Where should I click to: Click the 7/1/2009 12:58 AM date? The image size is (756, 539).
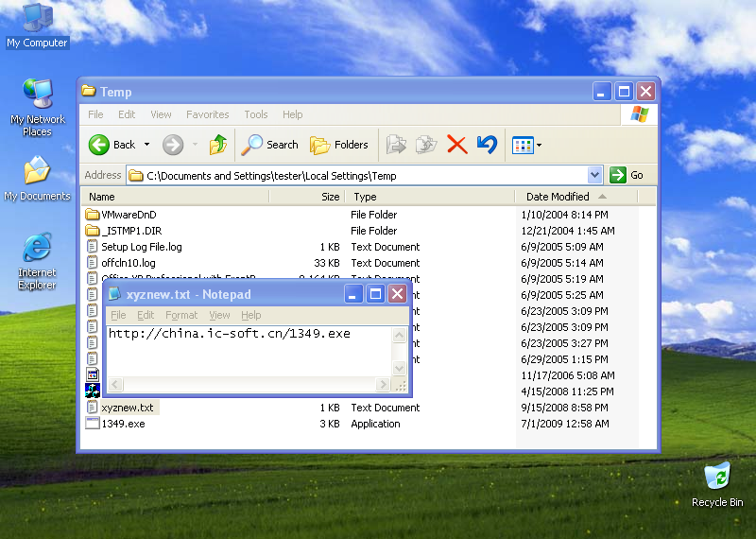click(564, 424)
